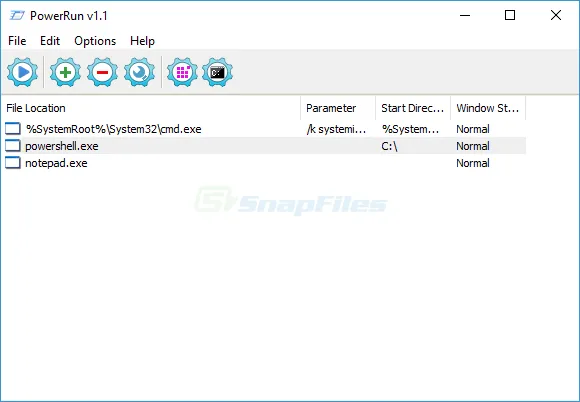Check the box for powershell.exe row
The image size is (580, 402).
(13, 146)
